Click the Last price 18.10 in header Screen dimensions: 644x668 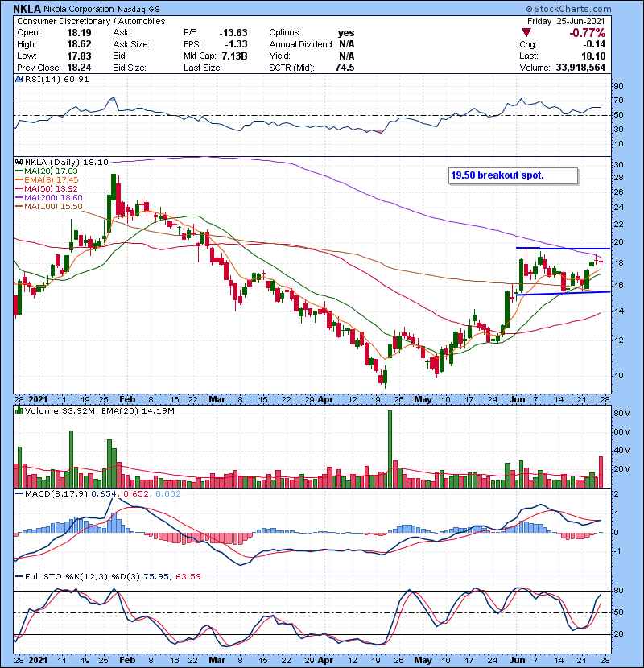point(594,56)
